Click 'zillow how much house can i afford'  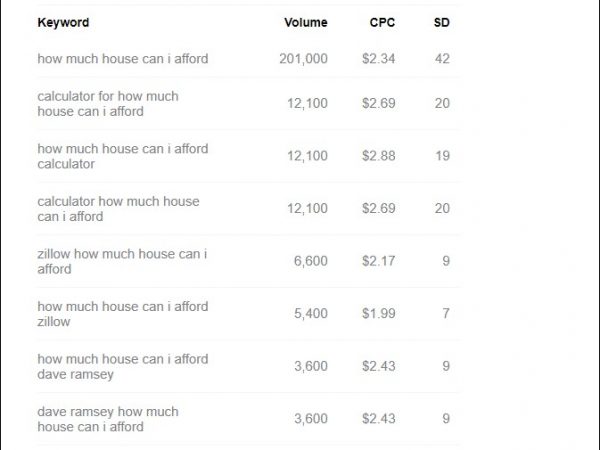(122, 261)
